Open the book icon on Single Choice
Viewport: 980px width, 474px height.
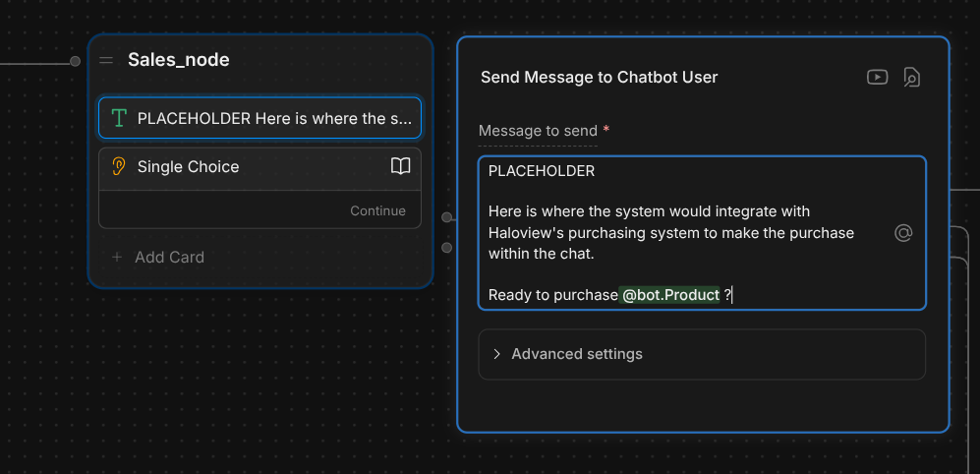coord(401,166)
